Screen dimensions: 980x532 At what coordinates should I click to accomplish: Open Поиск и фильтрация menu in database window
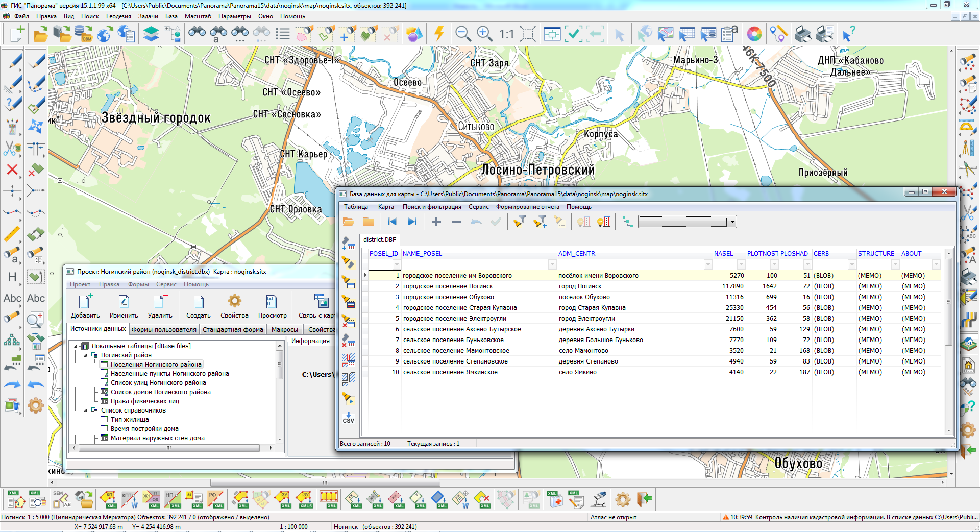(431, 207)
